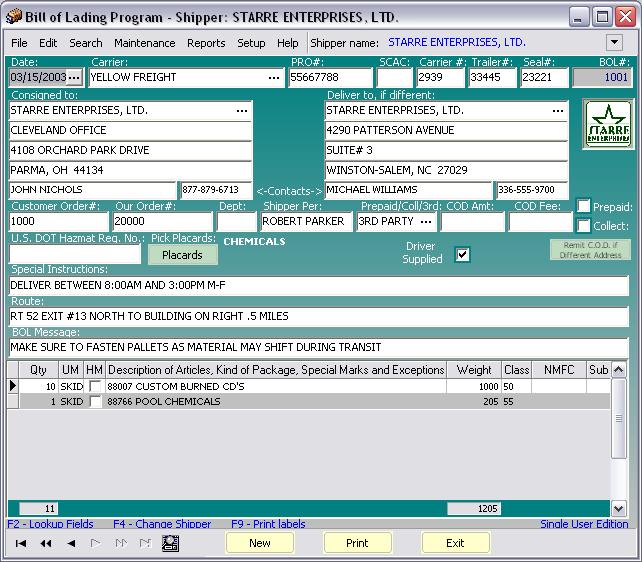Click the Placards button
Image resolution: width=642 pixels, height=562 pixels.
click(x=182, y=255)
